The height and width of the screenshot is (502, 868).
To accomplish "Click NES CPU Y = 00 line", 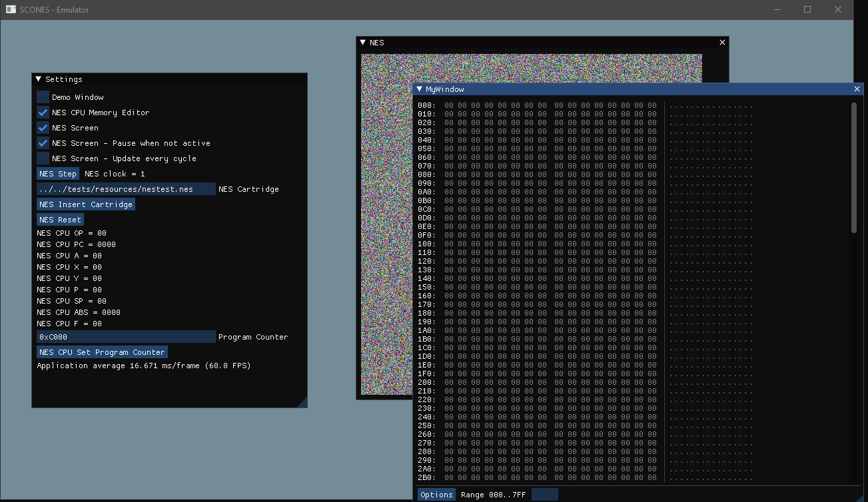I will click(69, 278).
